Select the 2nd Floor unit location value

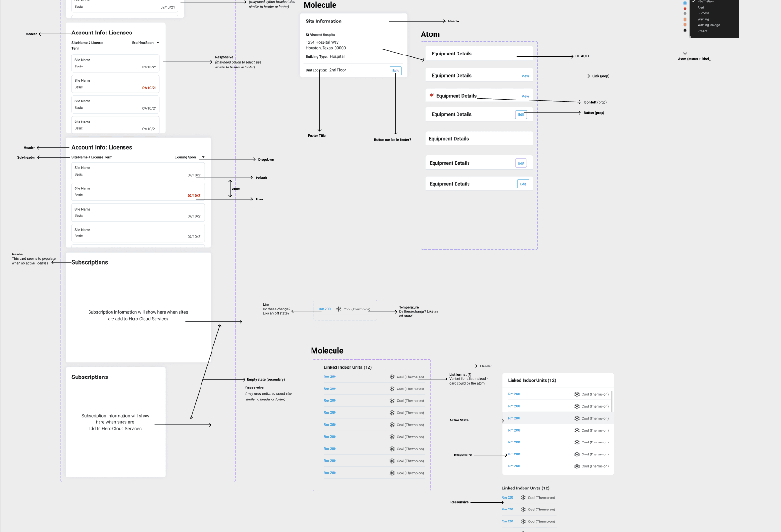coord(337,70)
